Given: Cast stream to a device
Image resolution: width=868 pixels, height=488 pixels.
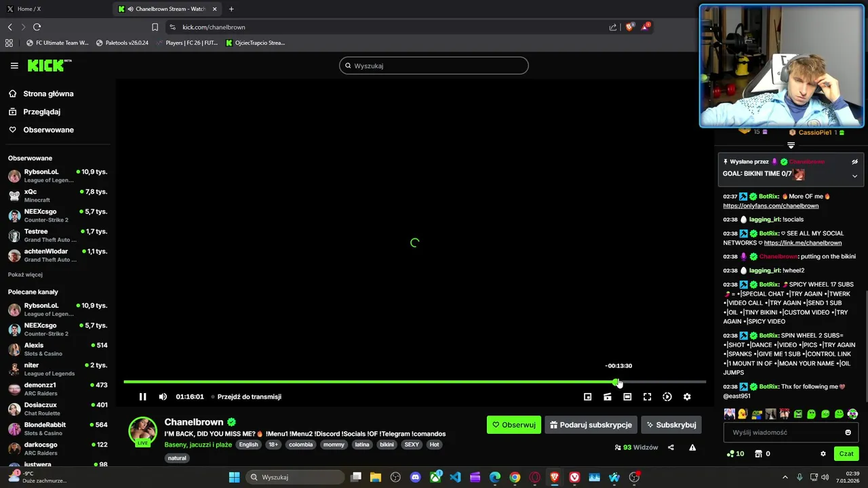Looking at the screenshot, I should tap(608, 397).
